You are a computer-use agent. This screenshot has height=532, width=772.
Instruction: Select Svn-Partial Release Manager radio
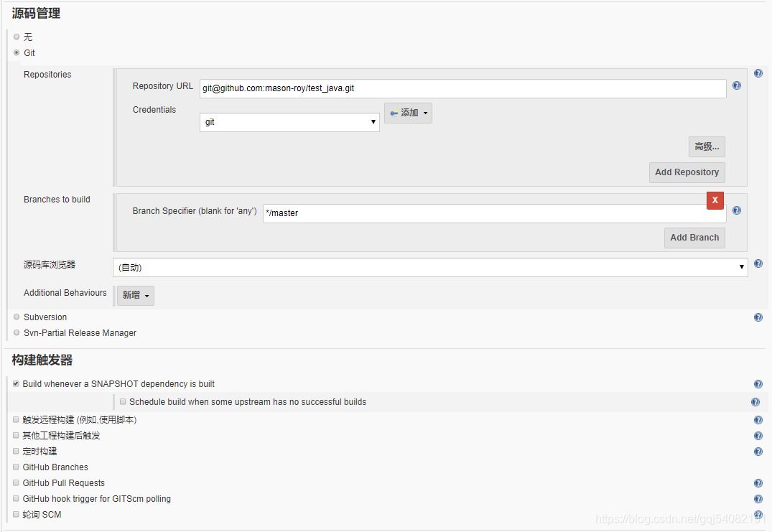point(17,332)
